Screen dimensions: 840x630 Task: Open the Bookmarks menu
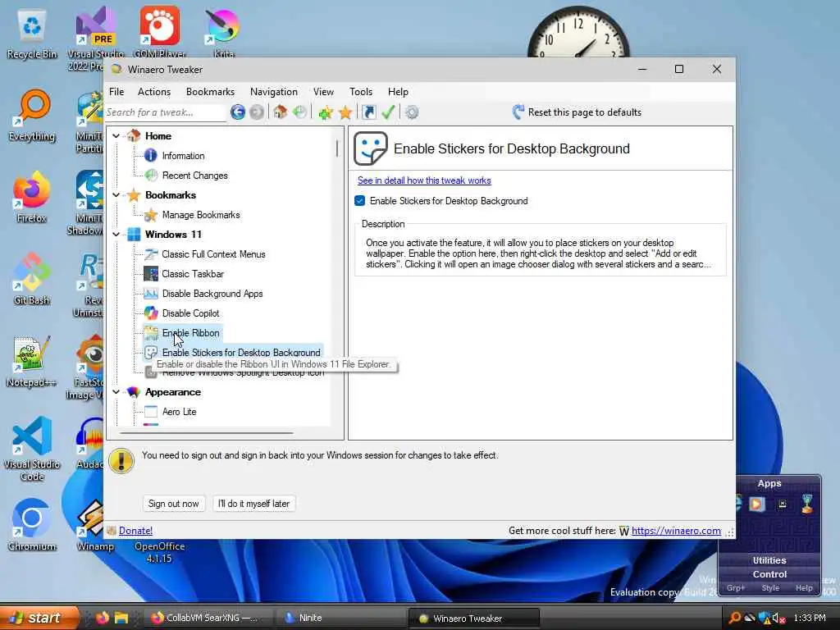210,92
